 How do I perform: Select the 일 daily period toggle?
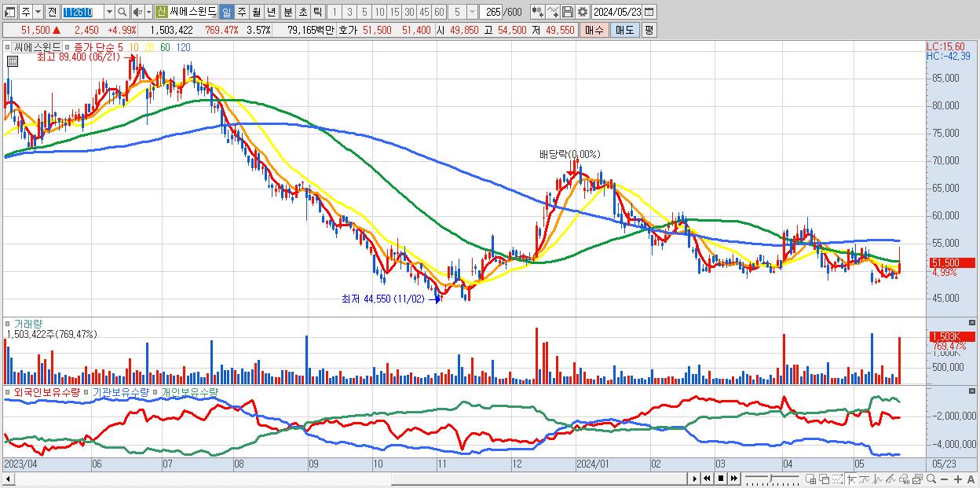[x=226, y=12]
